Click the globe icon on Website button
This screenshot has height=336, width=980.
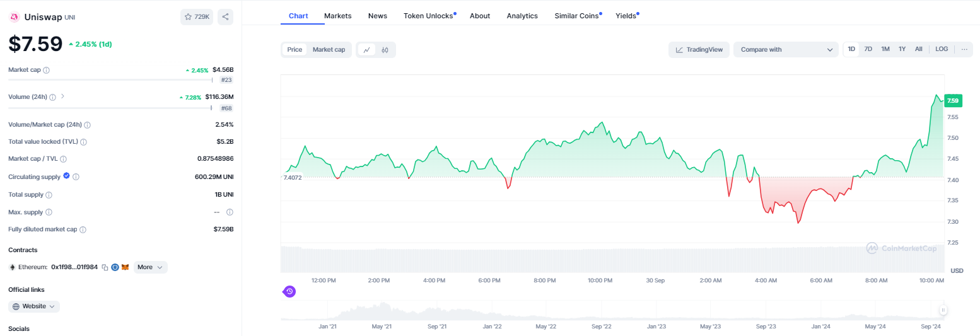click(16, 306)
